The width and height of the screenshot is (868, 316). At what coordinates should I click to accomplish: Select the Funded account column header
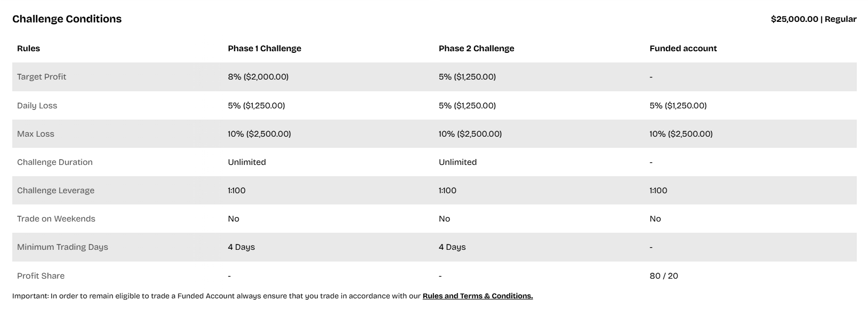683,48
